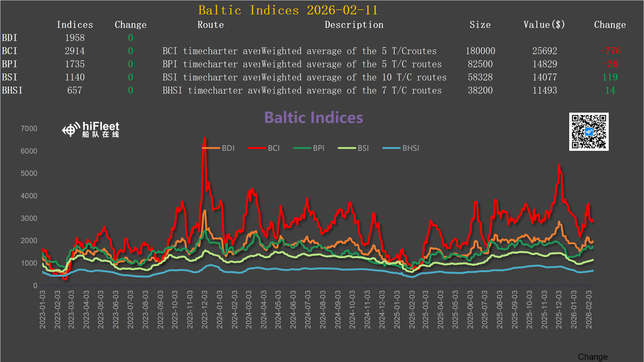644x362 pixels.
Task: Click the orange BDI legend line swatch
Action: (x=211, y=148)
